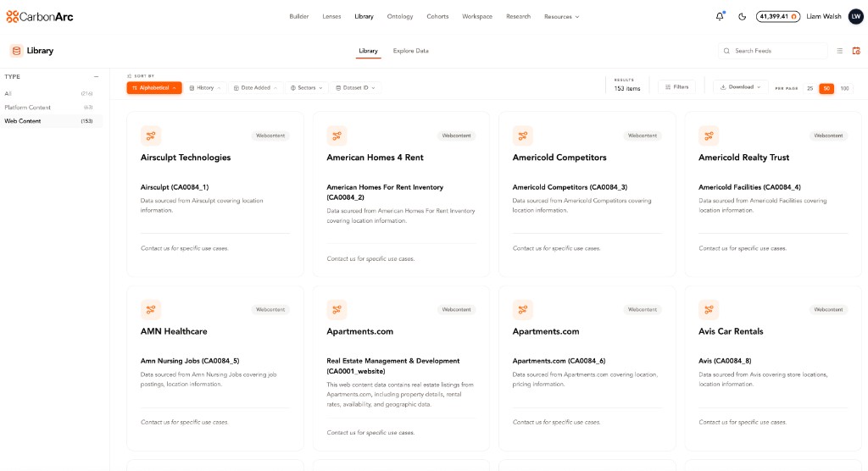This screenshot has width=868, height=471.
Task: Open the Research menu
Action: coord(518,17)
